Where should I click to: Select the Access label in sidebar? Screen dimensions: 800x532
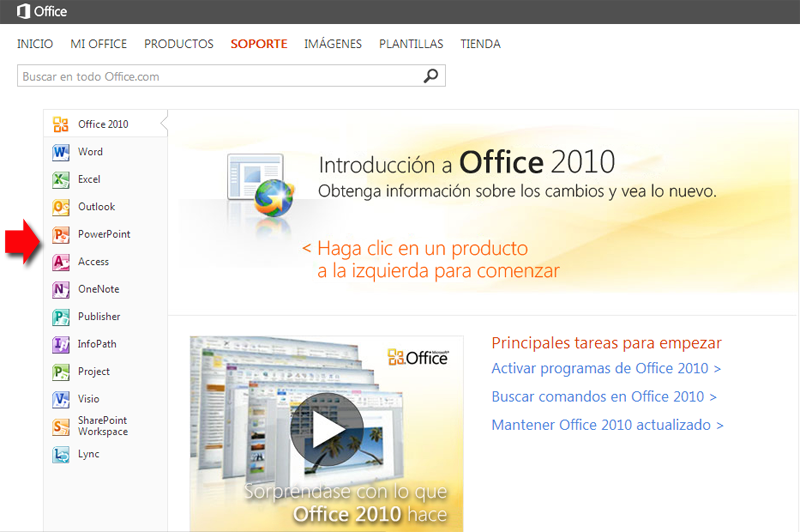pos(93,262)
